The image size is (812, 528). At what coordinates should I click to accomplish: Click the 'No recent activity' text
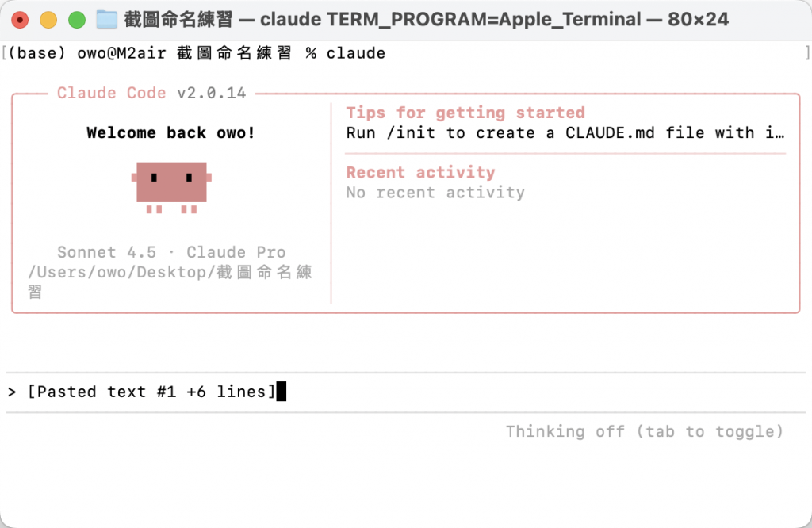click(435, 192)
